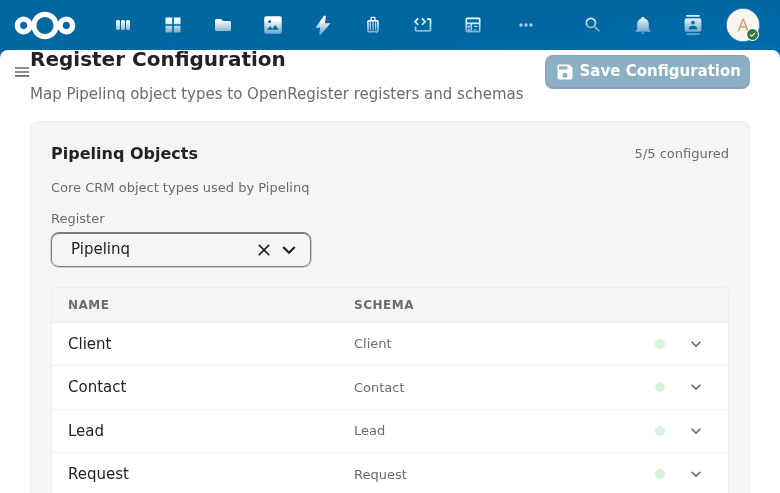The image size is (780, 493).
Task: Click the Lead schema value
Action: click(369, 431)
